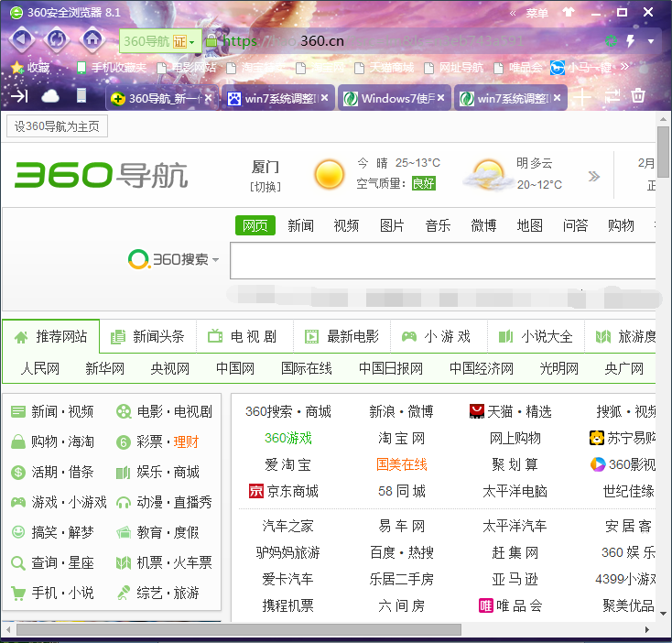The width and height of the screenshot is (672, 643).
Task: Click the sunny weather icon for today
Action: point(330,174)
